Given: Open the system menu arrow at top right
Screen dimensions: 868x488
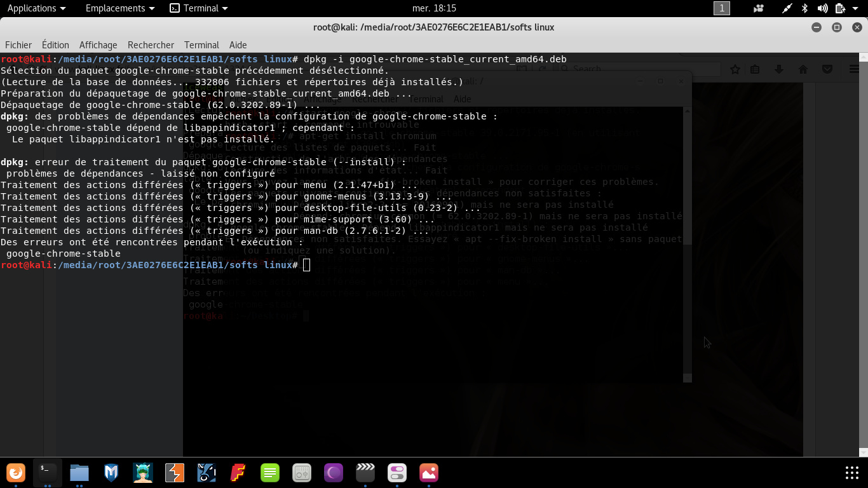Looking at the screenshot, I should (857, 8).
